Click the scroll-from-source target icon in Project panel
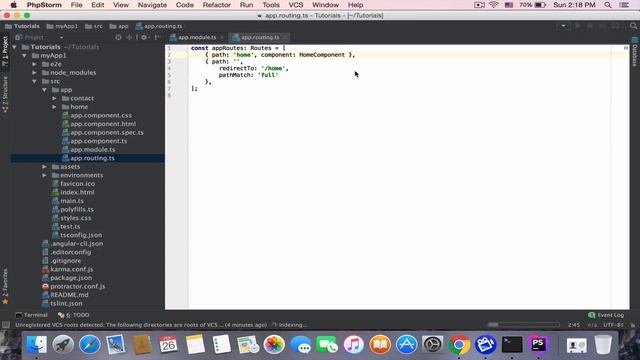 point(118,37)
